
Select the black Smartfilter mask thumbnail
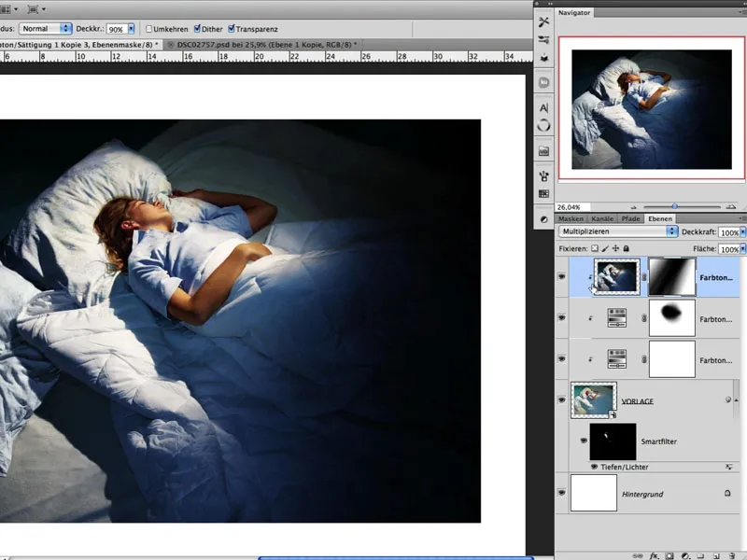pyautogui.click(x=612, y=441)
